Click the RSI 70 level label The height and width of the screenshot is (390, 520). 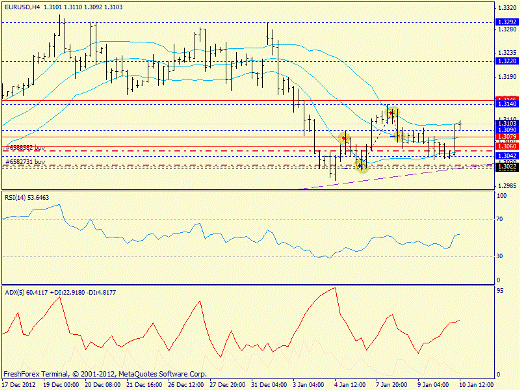tap(500, 219)
